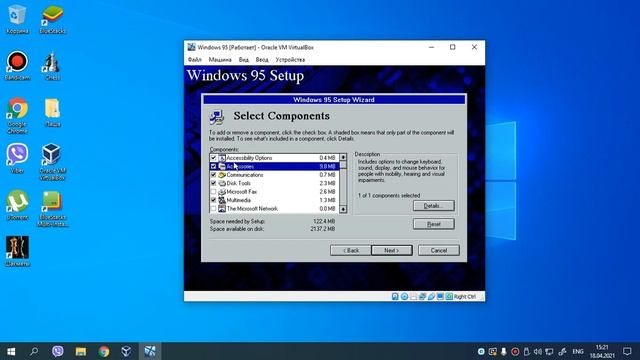Select the Accessories row in the components list
Viewport: 640px width, 360px height.
[x=274, y=167]
